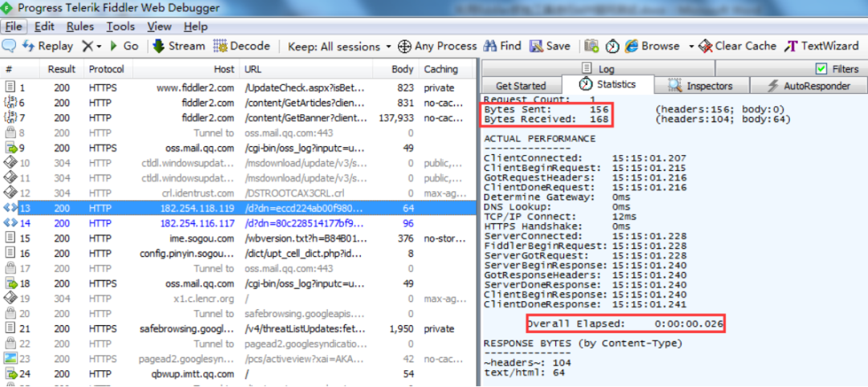Click the green arrow icon of session 18
This screenshot has height=387, width=868.
click(x=10, y=283)
